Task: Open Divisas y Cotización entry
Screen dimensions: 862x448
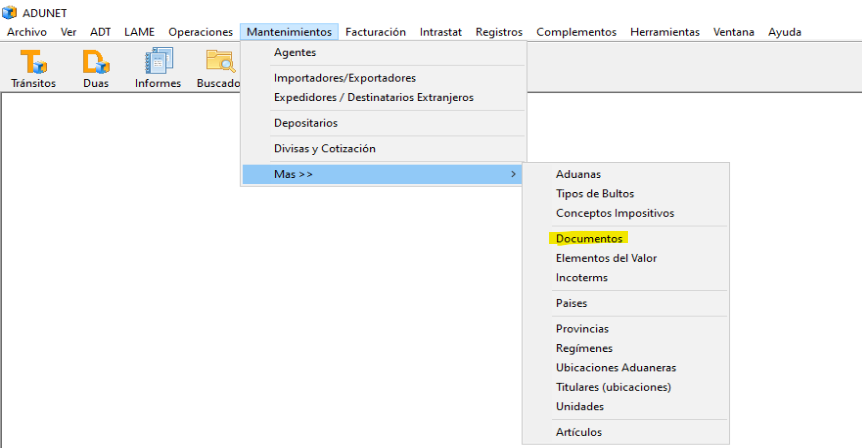Action: [x=324, y=149]
